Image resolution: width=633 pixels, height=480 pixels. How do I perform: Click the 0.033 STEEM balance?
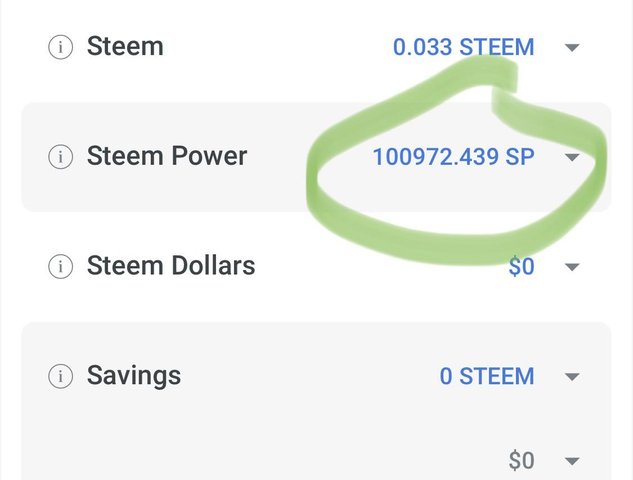463,47
